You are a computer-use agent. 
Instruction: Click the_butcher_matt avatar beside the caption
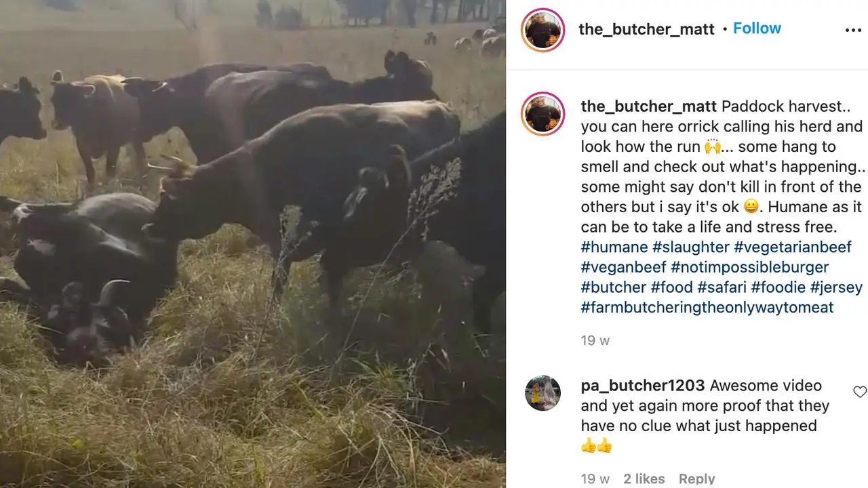click(x=542, y=114)
